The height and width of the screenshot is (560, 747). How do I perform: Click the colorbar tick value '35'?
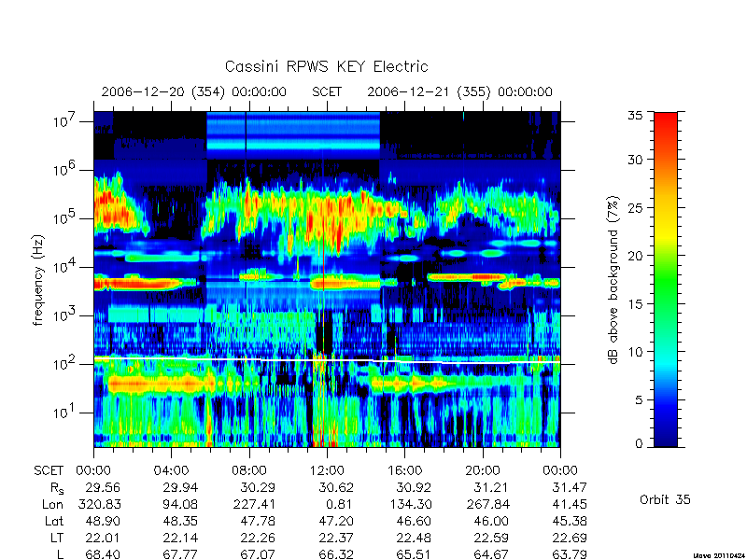coord(635,116)
